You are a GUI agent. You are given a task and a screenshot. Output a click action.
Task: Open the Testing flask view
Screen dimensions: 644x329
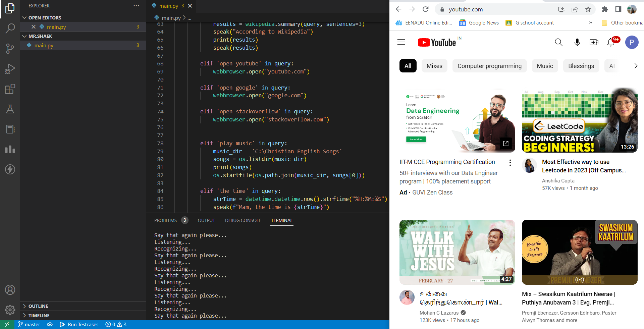tap(10, 109)
